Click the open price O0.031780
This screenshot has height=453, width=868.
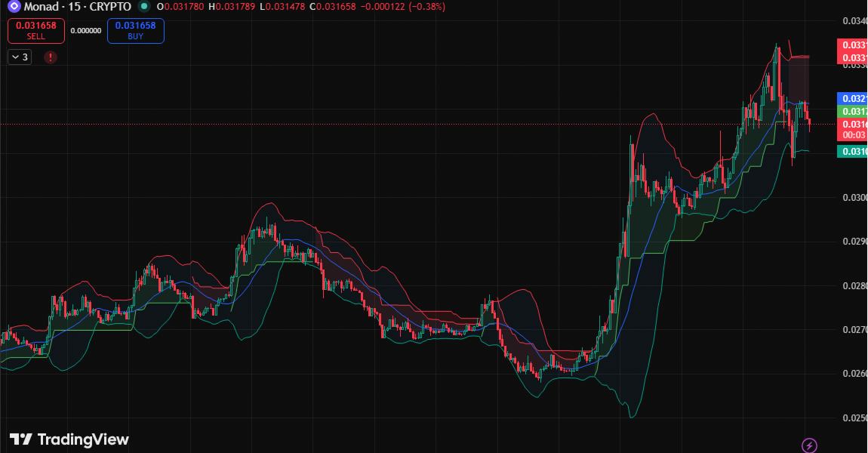point(180,7)
